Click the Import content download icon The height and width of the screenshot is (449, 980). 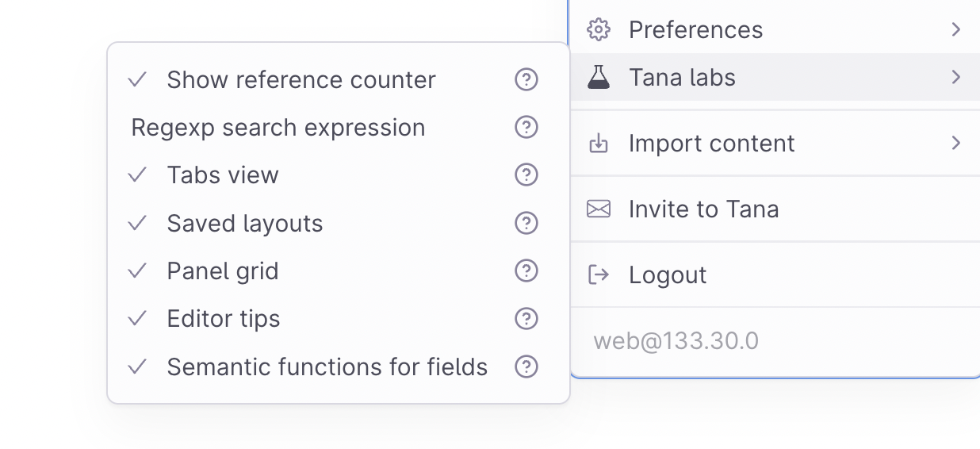599,144
